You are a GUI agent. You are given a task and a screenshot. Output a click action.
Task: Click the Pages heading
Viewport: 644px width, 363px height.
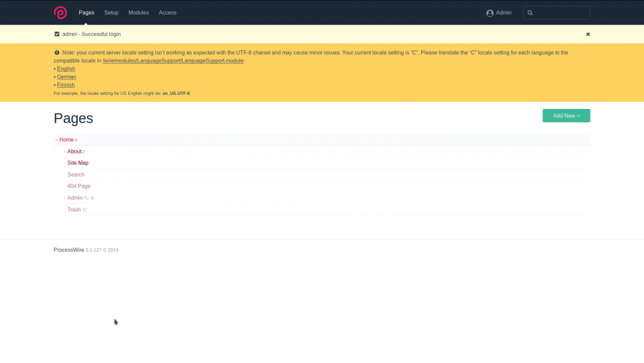(73, 119)
